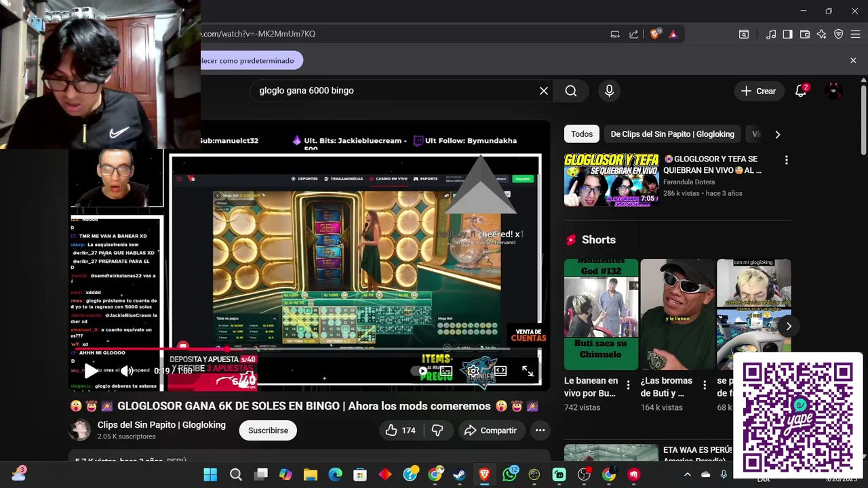This screenshot has height=488, width=868.
Task: Clear the YouTube search box
Action: [x=544, y=91]
